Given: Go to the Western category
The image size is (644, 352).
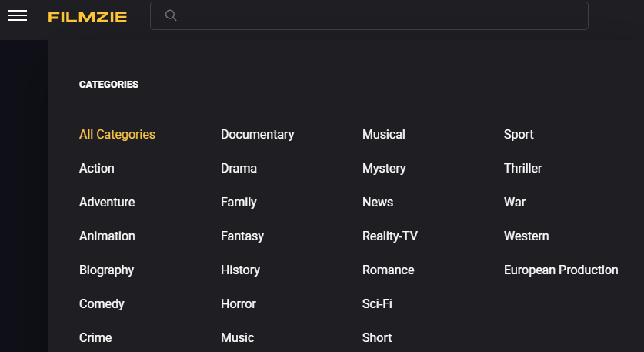Looking at the screenshot, I should pyautogui.click(x=526, y=236).
